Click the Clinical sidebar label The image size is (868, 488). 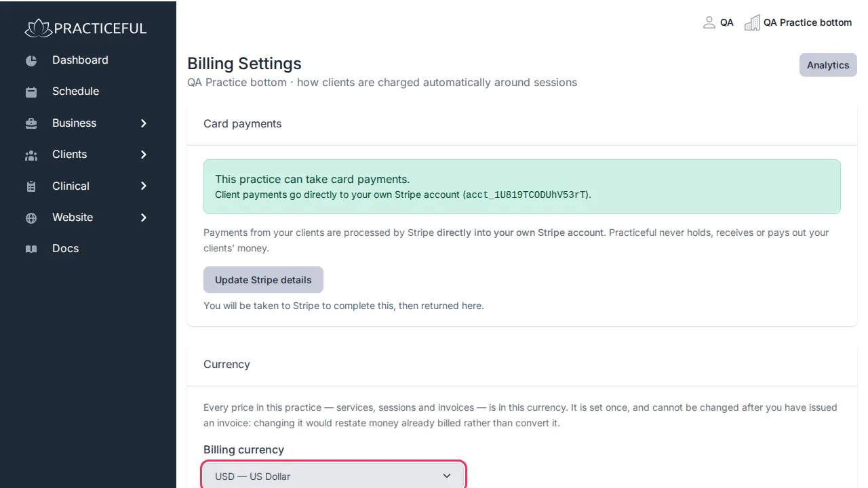point(71,186)
